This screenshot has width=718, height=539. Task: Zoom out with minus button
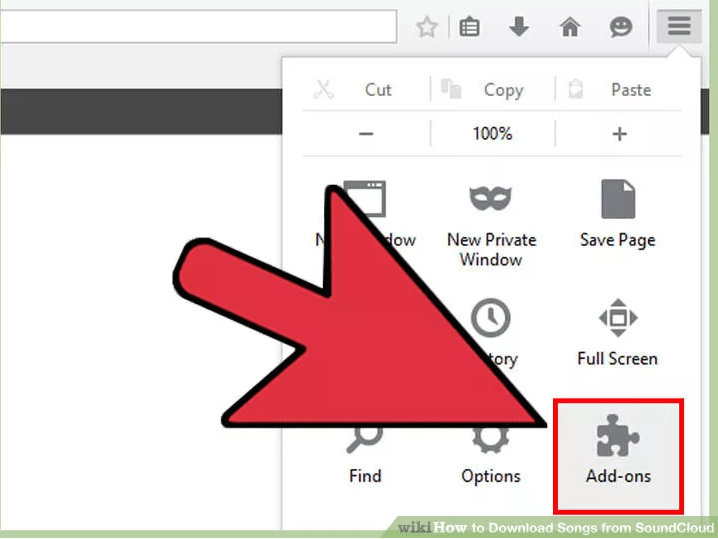(366, 134)
